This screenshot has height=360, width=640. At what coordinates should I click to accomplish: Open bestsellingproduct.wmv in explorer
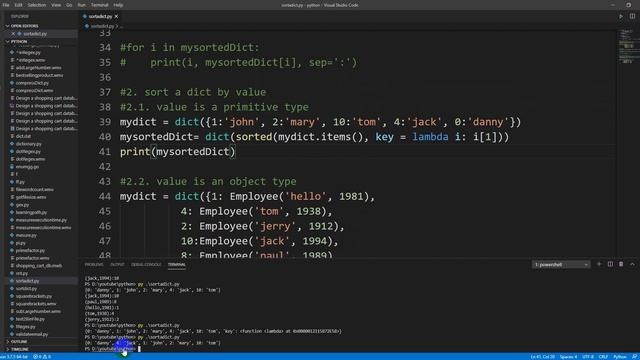click(40, 75)
